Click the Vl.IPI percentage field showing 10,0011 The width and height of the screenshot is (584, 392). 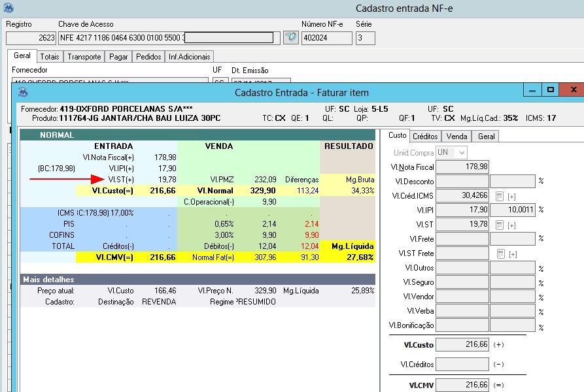[513, 210]
